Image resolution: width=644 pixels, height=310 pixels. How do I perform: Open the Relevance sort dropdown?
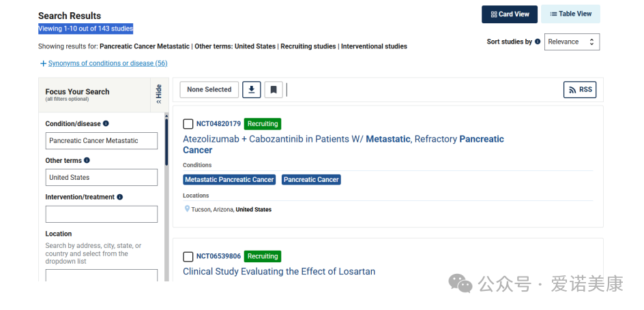(x=572, y=42)
